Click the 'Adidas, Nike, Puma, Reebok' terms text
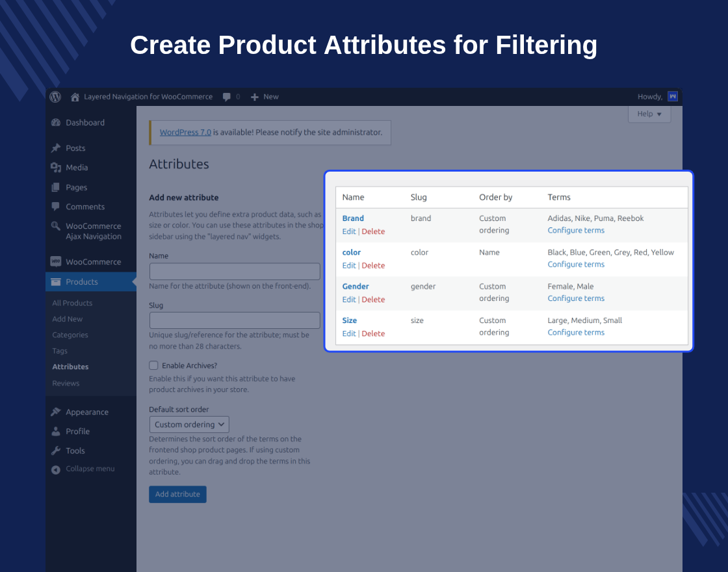The height and width of the screenshot is (572, 728). pos(595,218)
